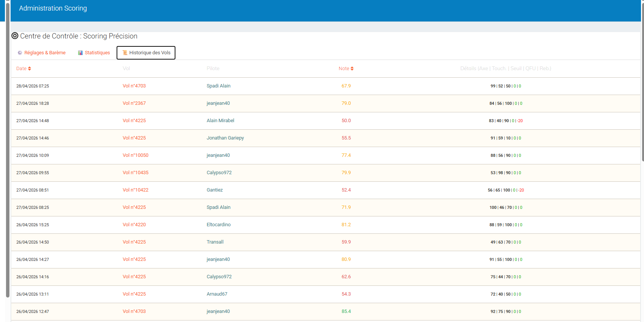The image size is (644, 322).
Task: Click the score 80.9
Action: coord(346,259)
